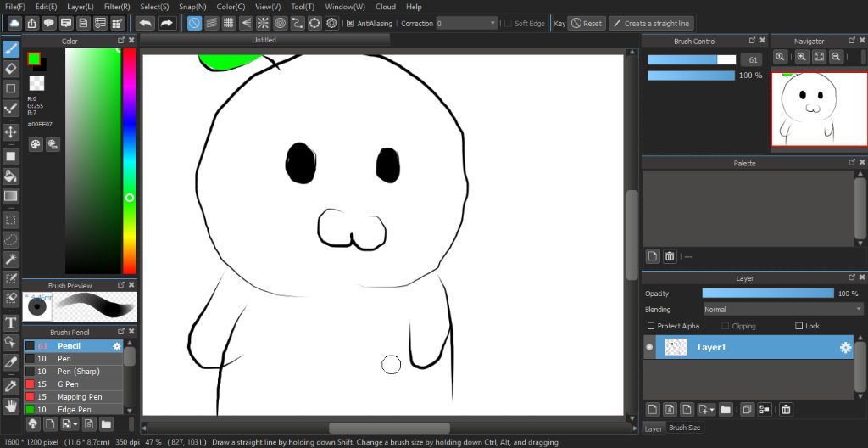Toggle the Soft Edge checkbox
This screenshot has width=868, height=448.
509,23
